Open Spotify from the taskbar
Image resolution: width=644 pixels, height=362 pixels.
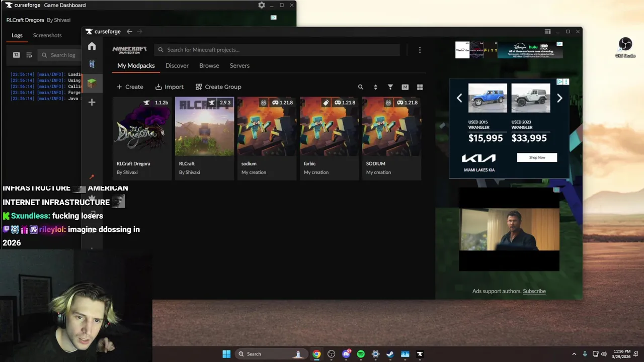coord(361,354)
